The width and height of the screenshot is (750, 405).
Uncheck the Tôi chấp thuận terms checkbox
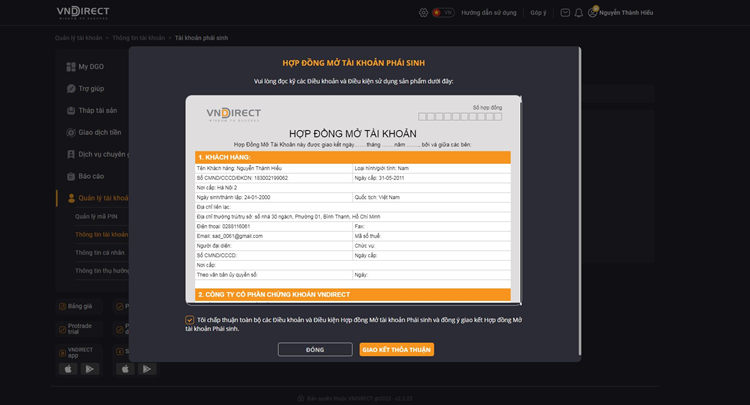pos(189,320)
